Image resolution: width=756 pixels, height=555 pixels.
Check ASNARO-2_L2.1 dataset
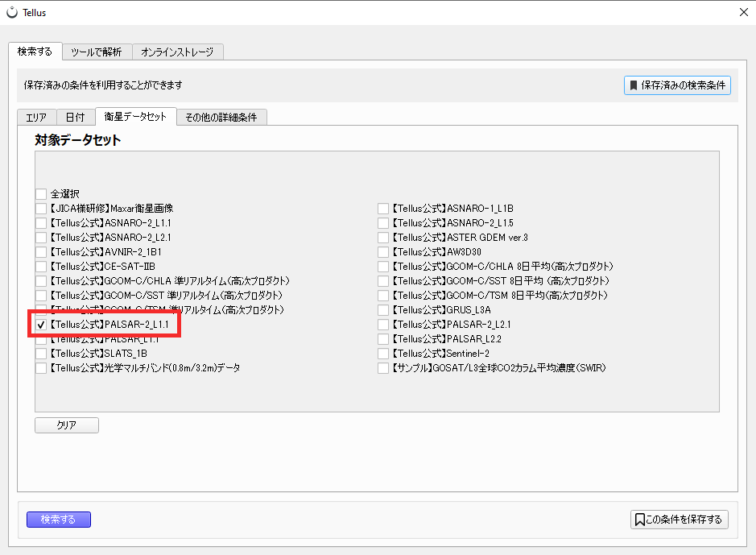[41, 238]
